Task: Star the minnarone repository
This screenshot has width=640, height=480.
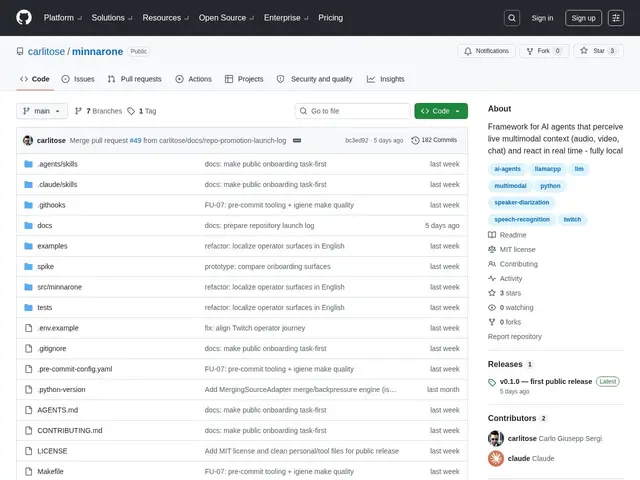Action: pos(598,51)
